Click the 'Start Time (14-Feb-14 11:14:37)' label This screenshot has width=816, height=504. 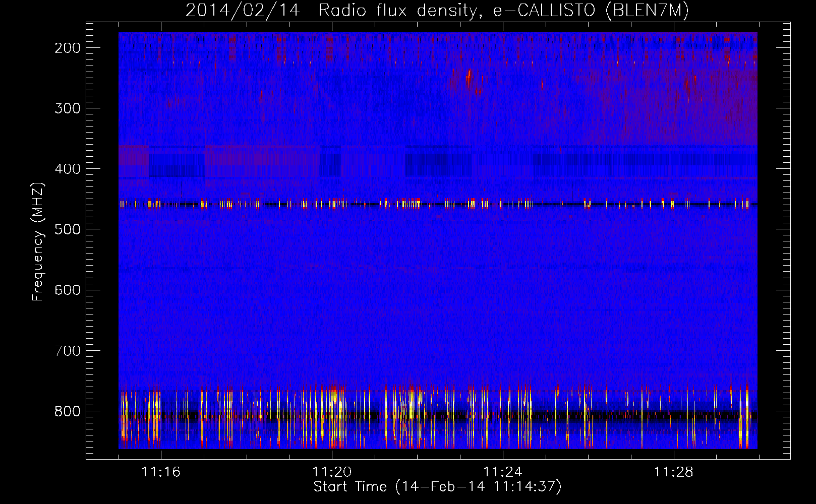pyautogui.click(x=437, y=487)
